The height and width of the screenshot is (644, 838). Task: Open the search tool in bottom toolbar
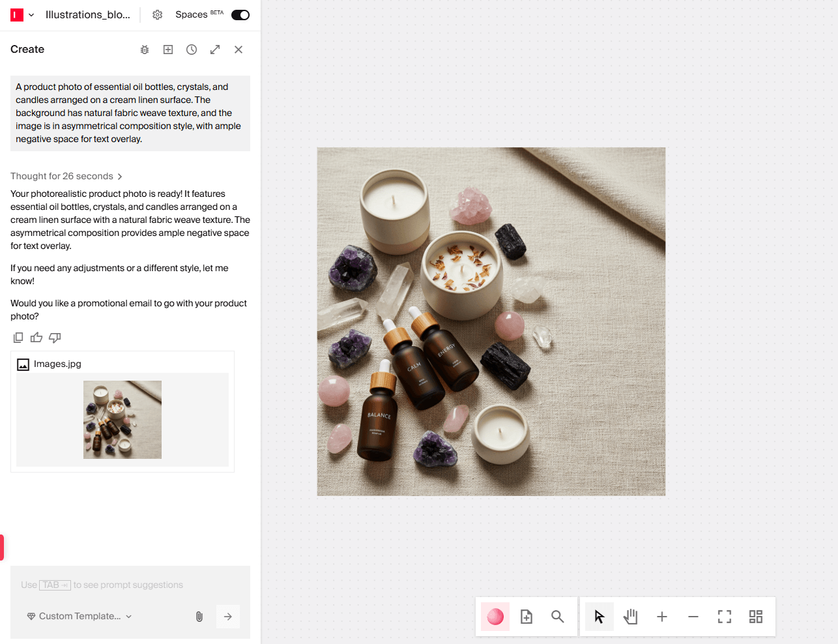coord(557,616)
